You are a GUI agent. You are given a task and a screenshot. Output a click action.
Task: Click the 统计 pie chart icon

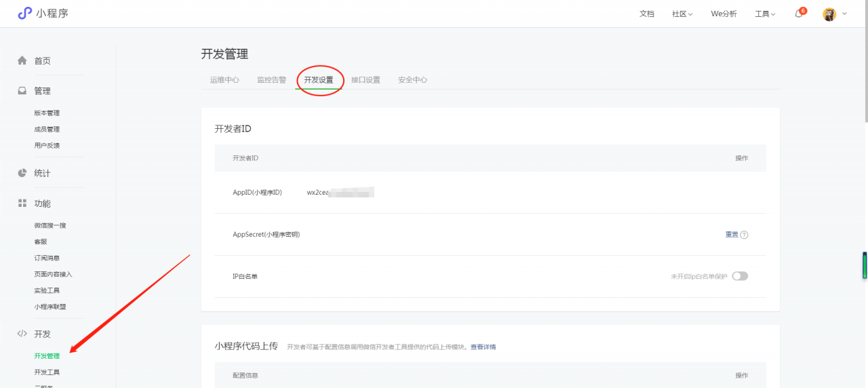(22, 173)
